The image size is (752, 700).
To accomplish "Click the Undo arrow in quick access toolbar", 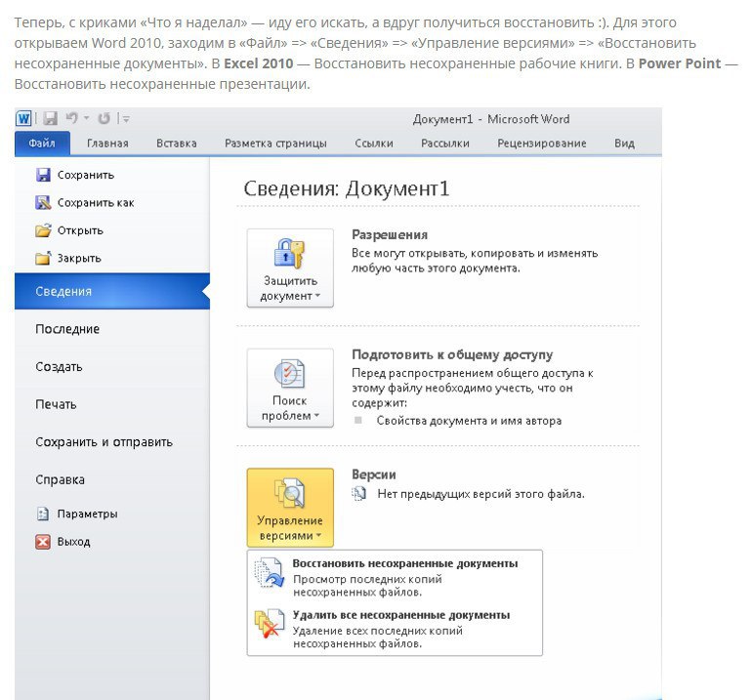I will point(72,118).
